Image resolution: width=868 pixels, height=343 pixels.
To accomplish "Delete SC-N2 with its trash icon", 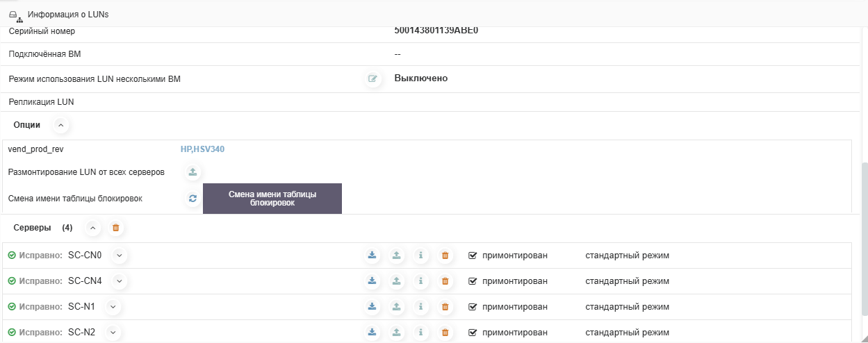I will click(445, 332).
